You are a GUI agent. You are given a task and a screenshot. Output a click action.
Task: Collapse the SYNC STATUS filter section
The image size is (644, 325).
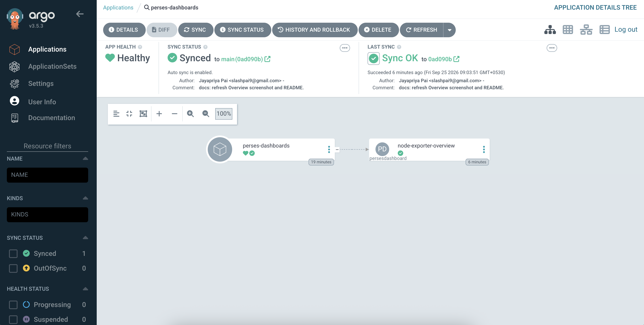pos(85,237)
